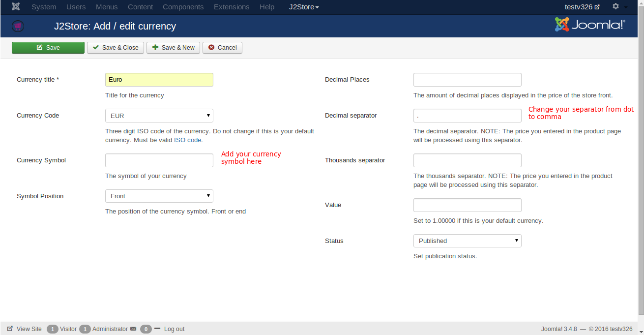644x335 pixels.
Task: Click the 'Decimal Places' label
Action: pos(347,80)
